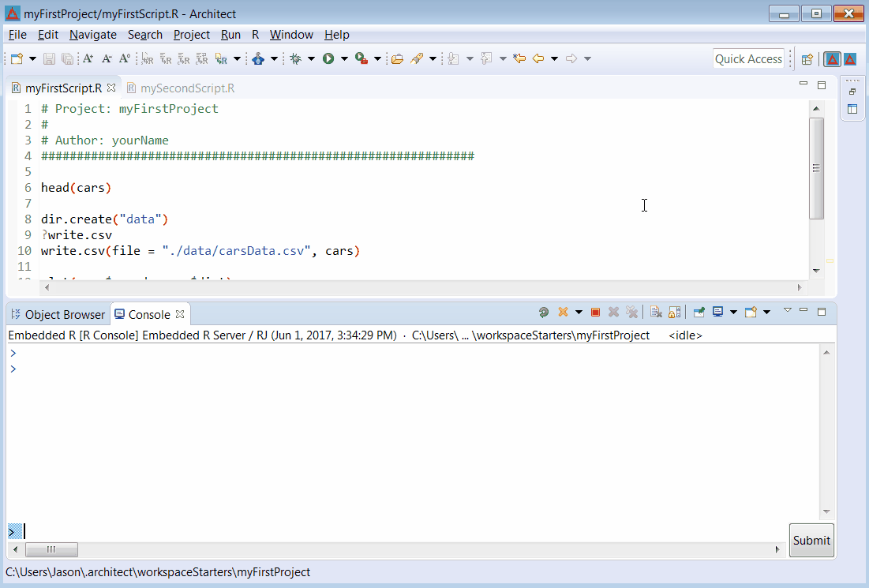Click the debug bug icon
This screenshot has height=588, width=869.
[x=295, y=58]
